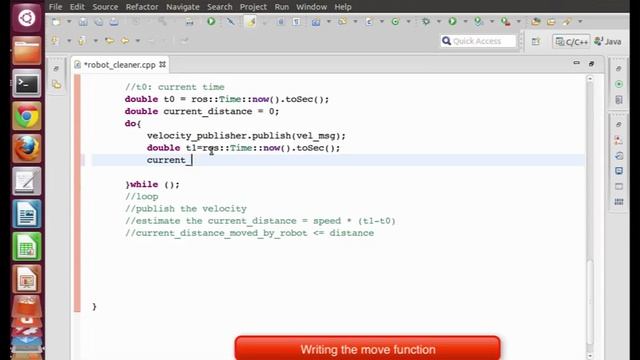The height and width of the screenshot is (360, 640).
Task: Click the new C source file icon
Action: tap(369, 22)
